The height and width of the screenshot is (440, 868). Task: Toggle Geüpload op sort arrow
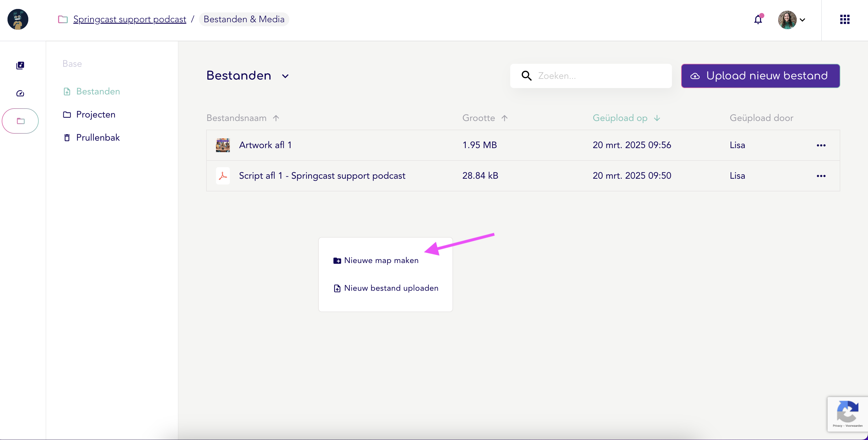point(657,118)
